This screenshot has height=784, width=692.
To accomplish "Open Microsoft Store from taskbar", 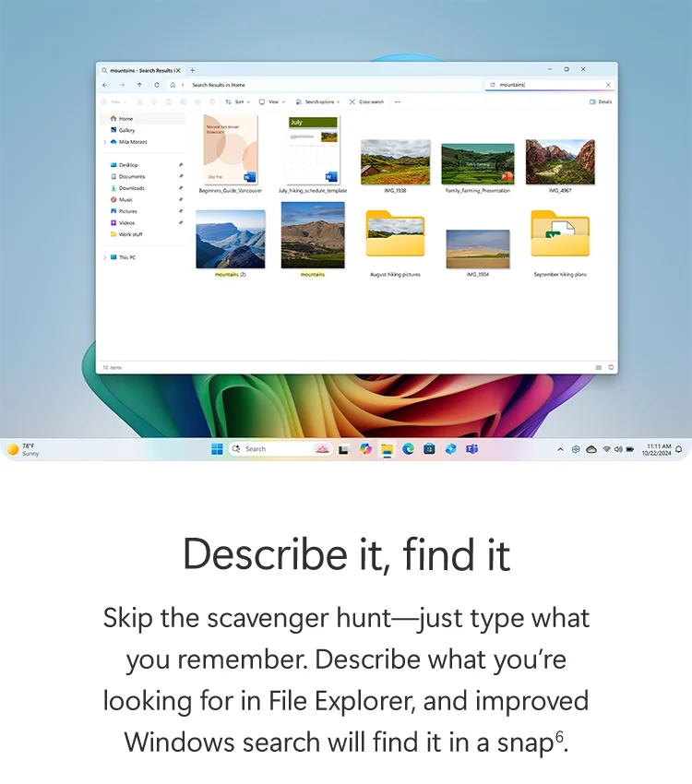I will 429,449.
